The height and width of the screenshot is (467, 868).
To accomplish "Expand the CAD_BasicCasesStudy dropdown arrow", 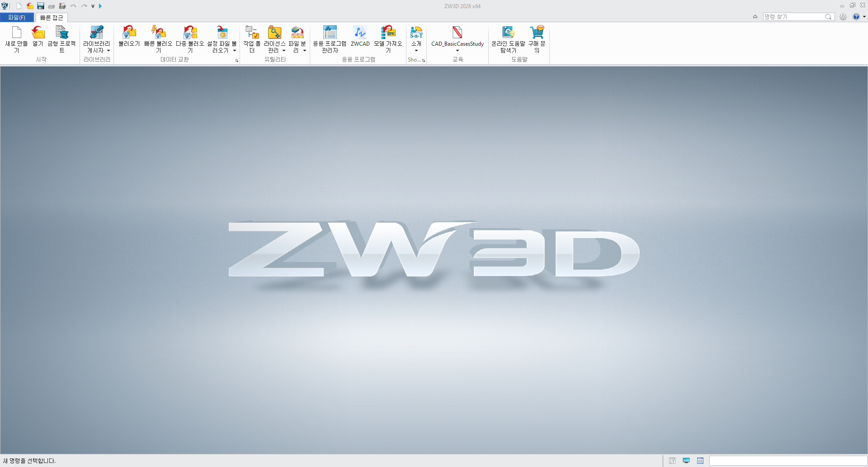I will pyautogui.click(x=458, y=51).
